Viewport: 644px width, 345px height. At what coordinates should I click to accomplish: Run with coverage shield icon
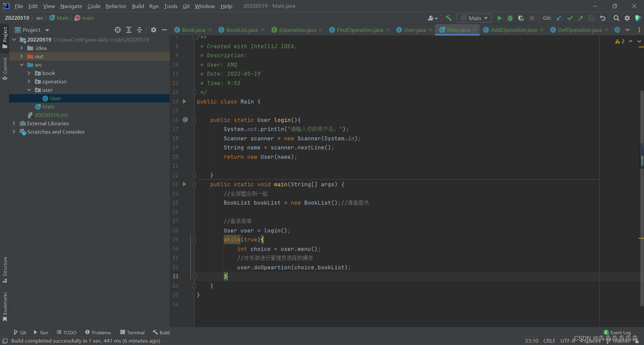point(521,18)
